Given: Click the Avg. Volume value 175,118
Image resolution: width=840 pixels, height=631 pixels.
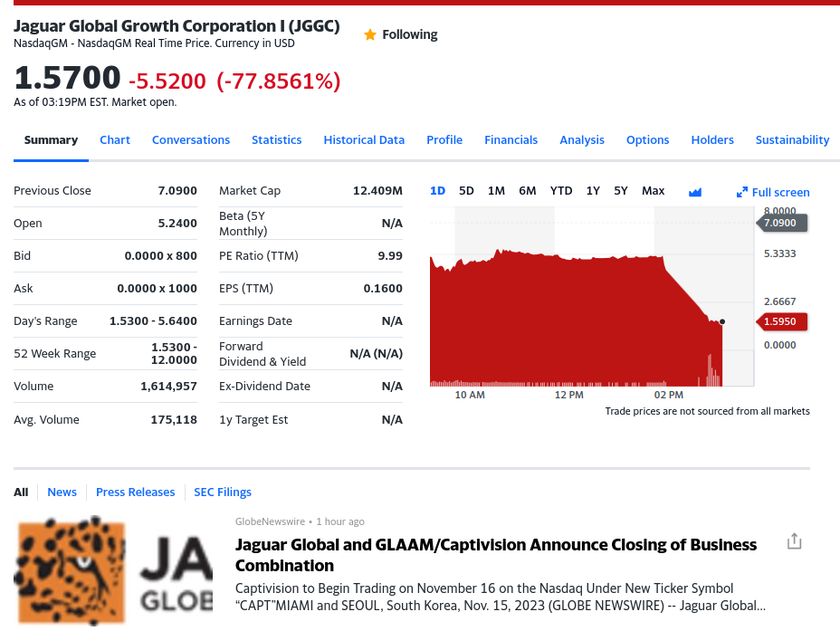Looking at the screenshot, I should (174, 419).
